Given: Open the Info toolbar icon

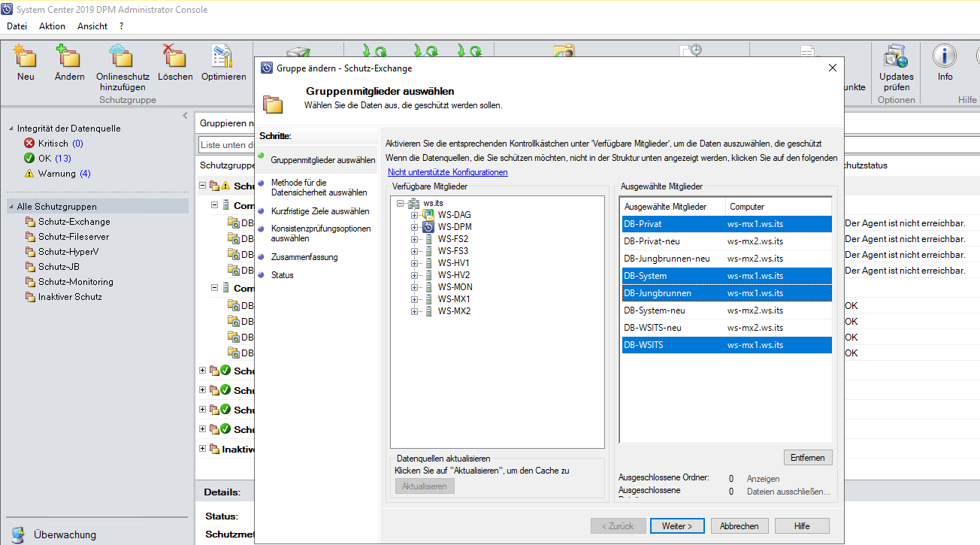Looking at the screenshot, I should (945, 57).
